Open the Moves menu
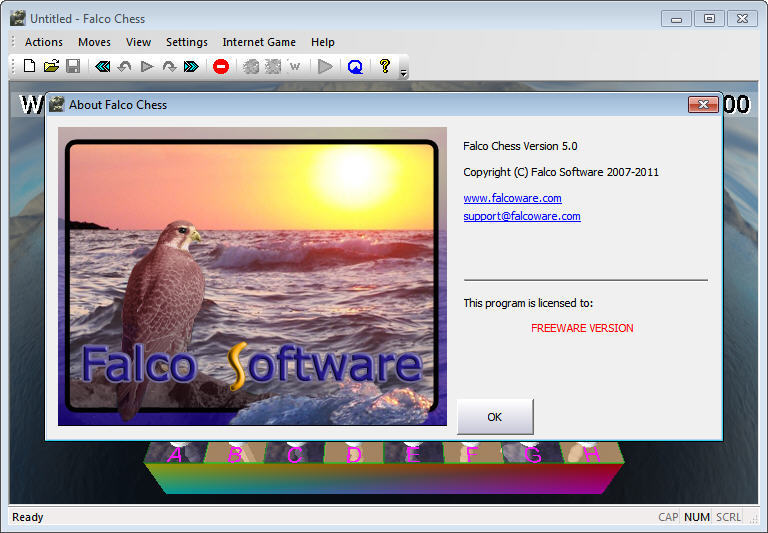 (x=94, y=42)
